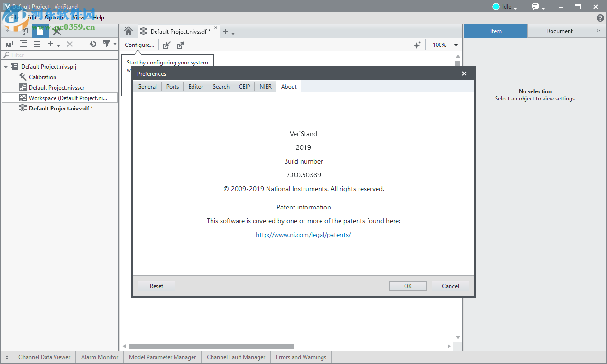Click the editor horizontal scrollbar right arrow

point(450,346)
